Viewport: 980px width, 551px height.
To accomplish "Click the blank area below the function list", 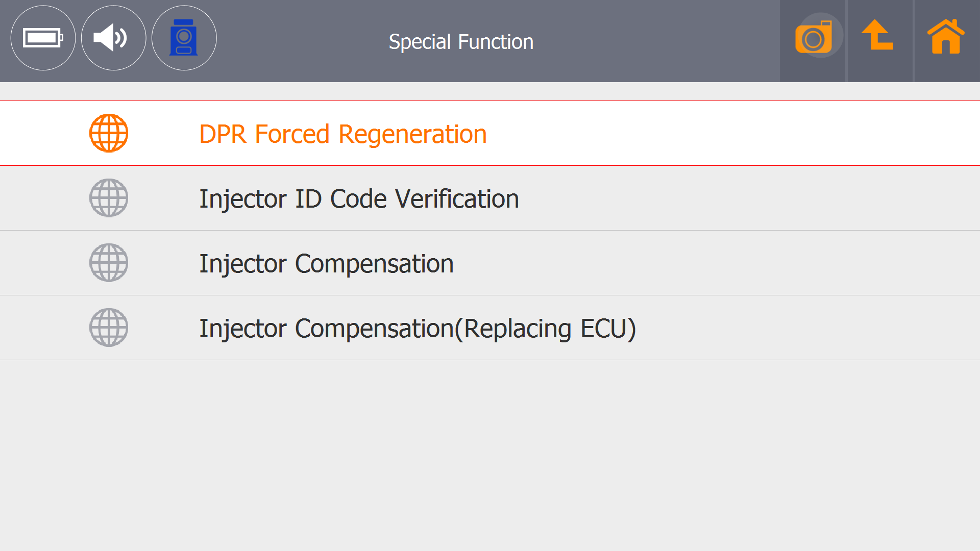I will click(490, 454).
